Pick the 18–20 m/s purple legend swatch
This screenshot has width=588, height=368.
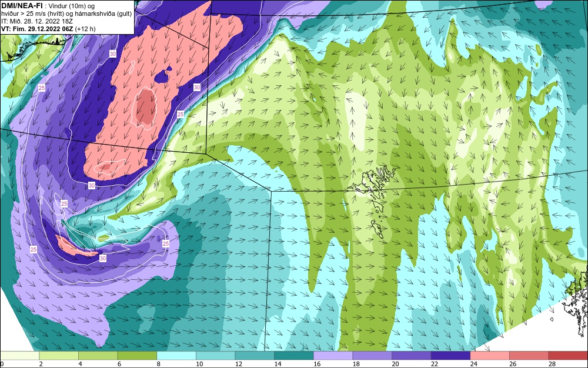(372, 356)
